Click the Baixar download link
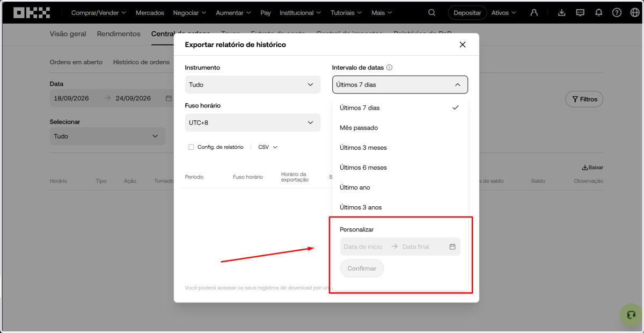 click(x=592, y=167)
